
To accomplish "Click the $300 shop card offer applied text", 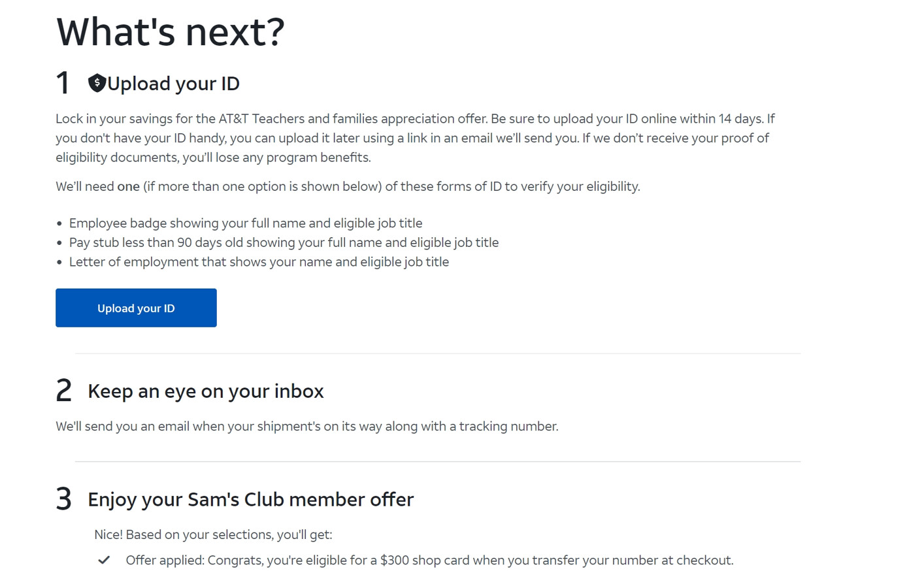I will click(429, 560).
